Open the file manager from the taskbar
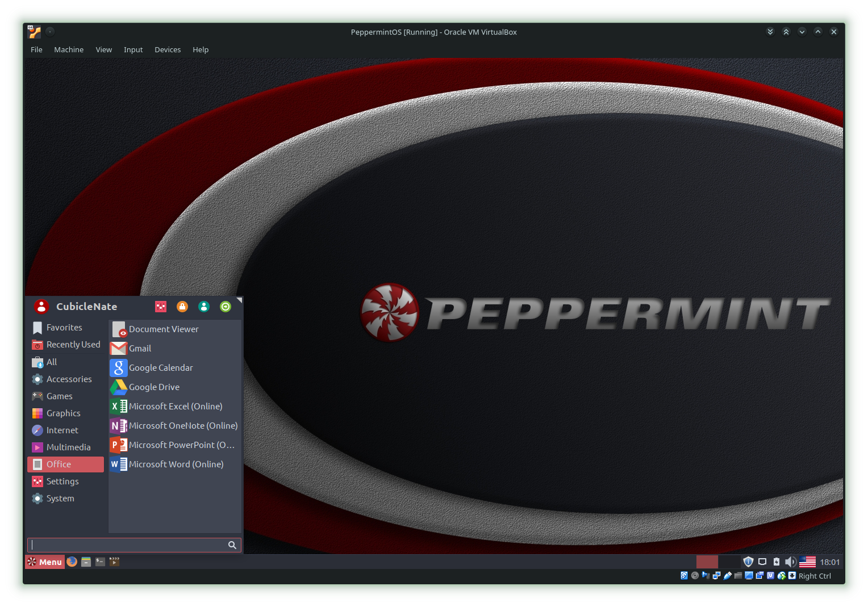 (86, 562)
